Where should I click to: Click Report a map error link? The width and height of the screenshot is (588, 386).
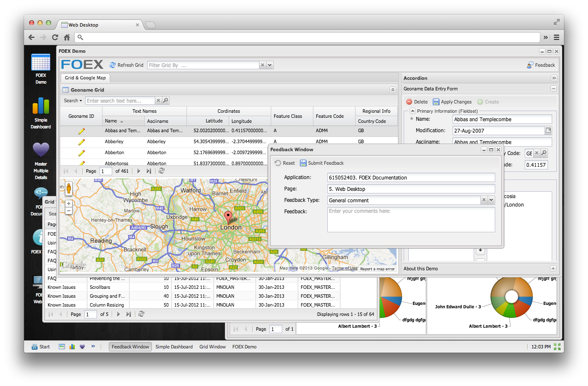(x=378, y=269)
